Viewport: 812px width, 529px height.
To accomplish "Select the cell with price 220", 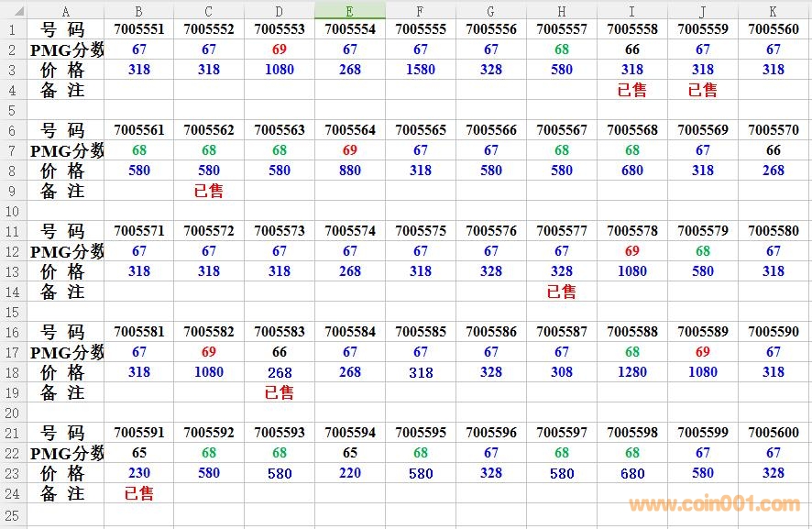I will (x=350, y=473).
